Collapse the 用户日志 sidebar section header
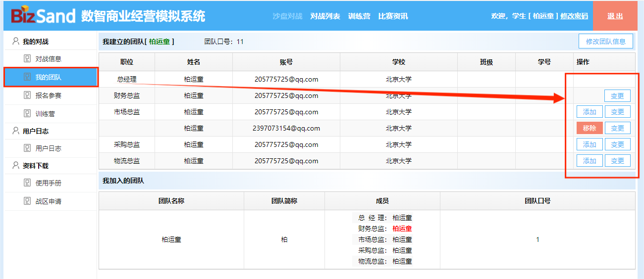644x279 pixels. pos(36,131)
